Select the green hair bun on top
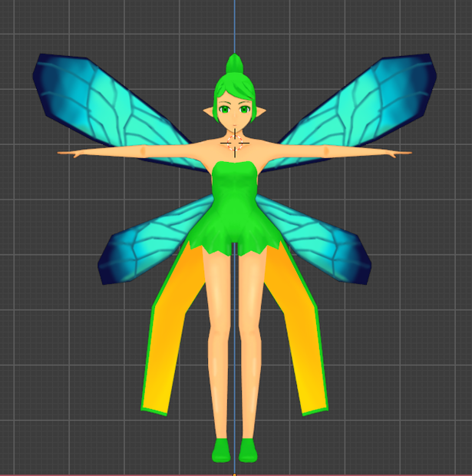472x476 pixels. coord(234,64)
